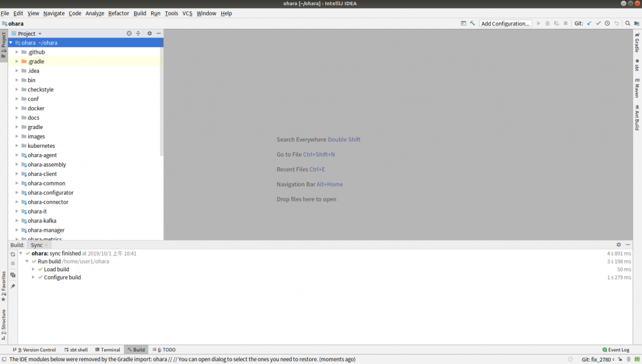Toggle the read-only lock icon in status bar
This screenshot has width=642, height=364.
pos(620,360)
